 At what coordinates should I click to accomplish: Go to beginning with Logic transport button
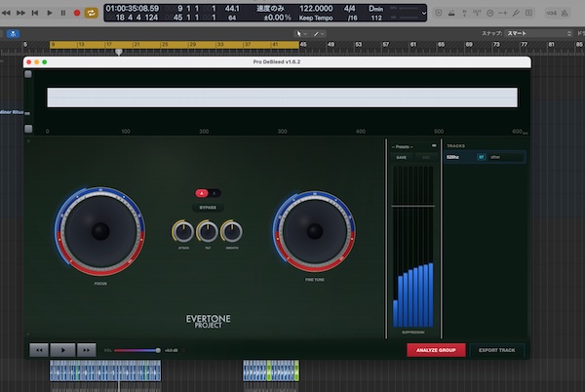coord(35,13)
